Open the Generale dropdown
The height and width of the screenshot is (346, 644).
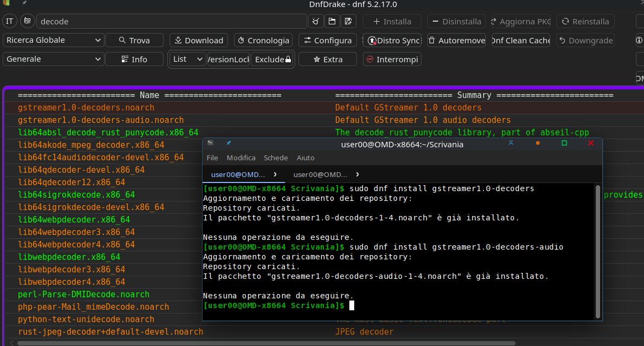point(53,59)
